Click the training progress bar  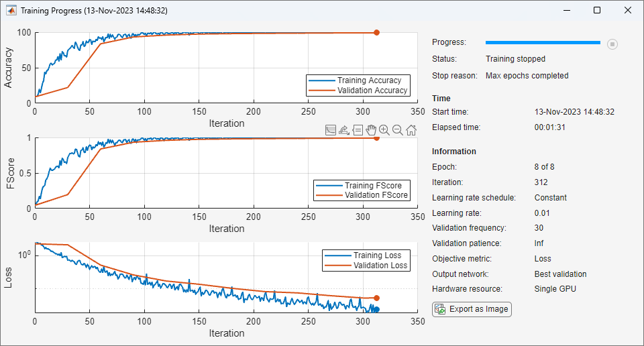[x=543, y=42]
